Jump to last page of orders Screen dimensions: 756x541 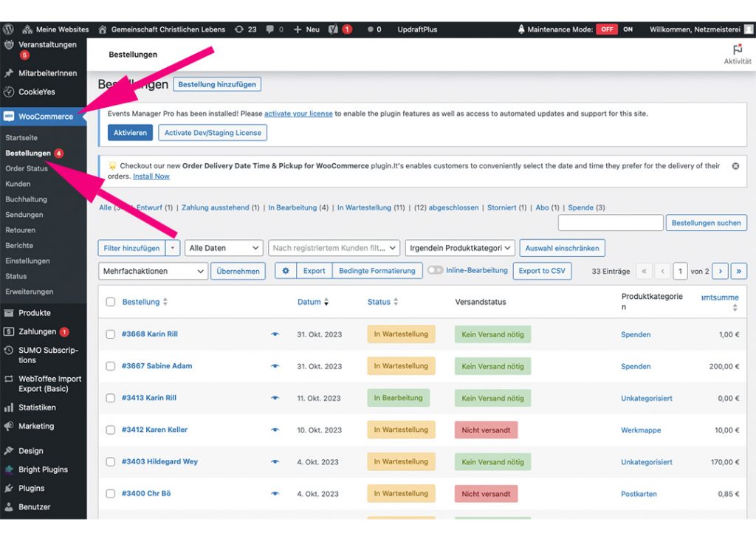coord(738,271)
